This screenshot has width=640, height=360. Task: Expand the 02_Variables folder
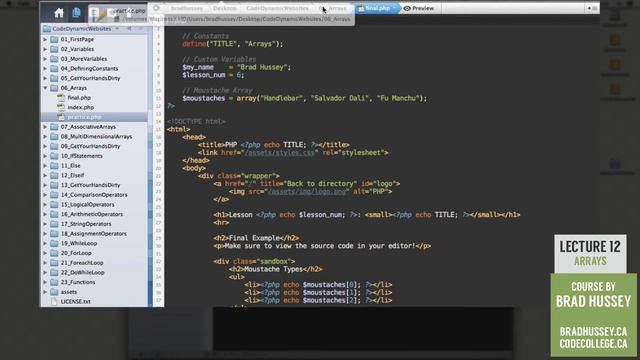click(x=45, y=49)
